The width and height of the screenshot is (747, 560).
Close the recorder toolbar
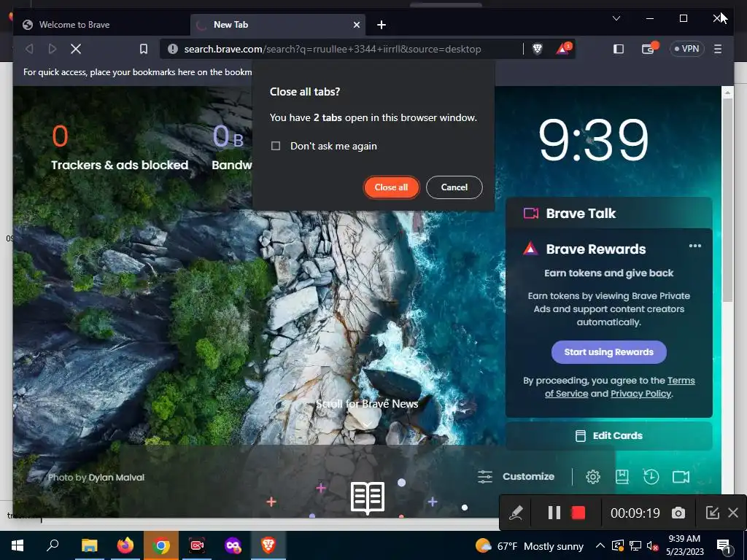733,513
